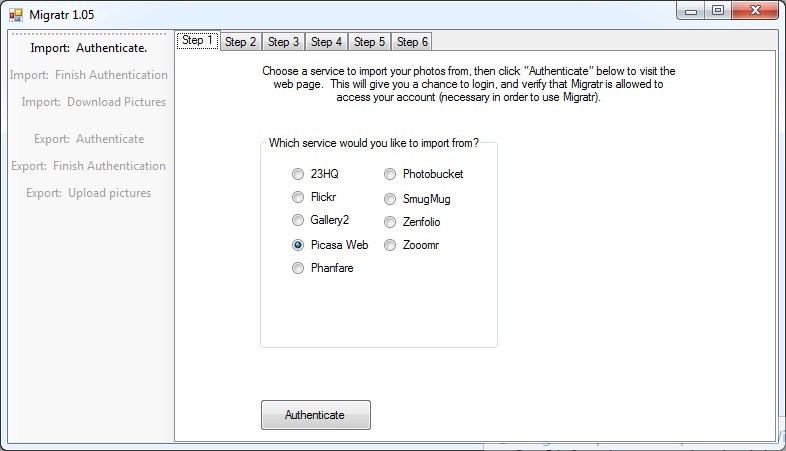Viewport: 786px width, 451px height.
Task: Open the Step 3 tab
Action: click(x=283, y=42)
